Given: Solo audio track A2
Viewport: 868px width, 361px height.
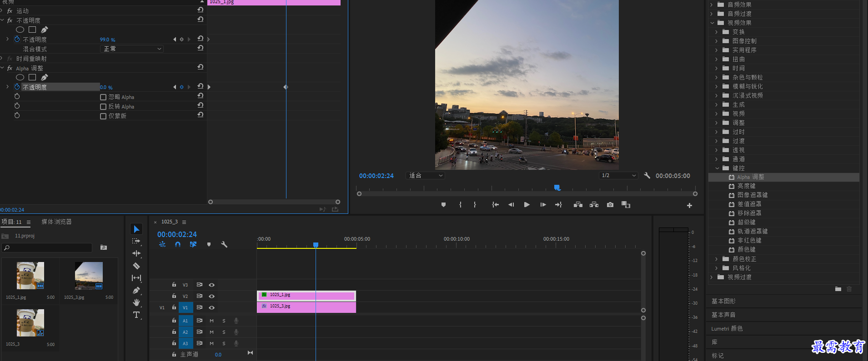Looking at the screenshot, I should point(224,332).
